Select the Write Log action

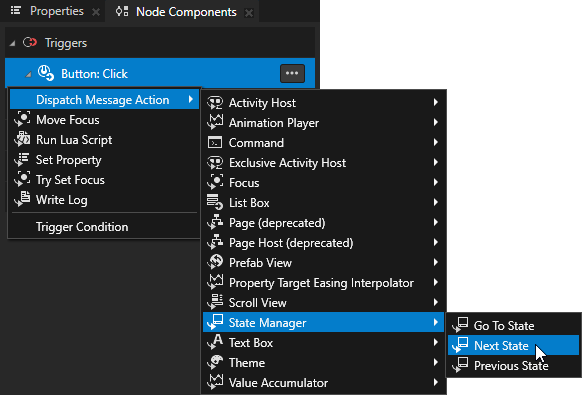point(104,200)
